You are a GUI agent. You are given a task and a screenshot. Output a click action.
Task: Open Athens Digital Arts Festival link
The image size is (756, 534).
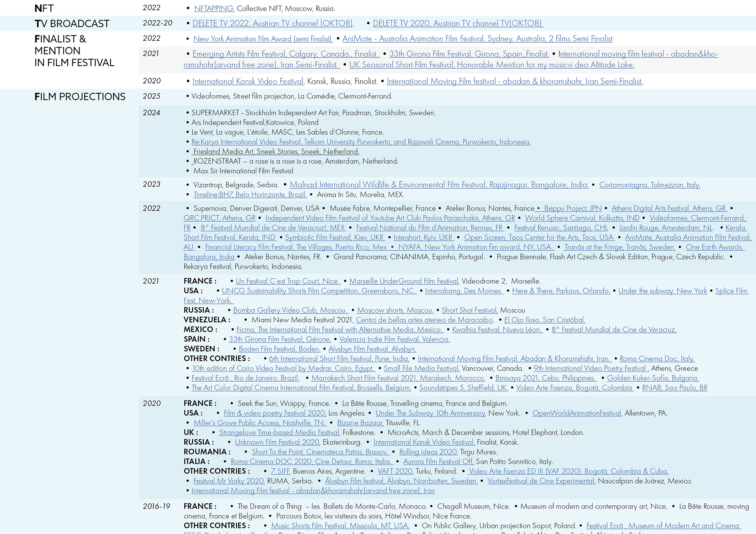(x=669, y=208)
